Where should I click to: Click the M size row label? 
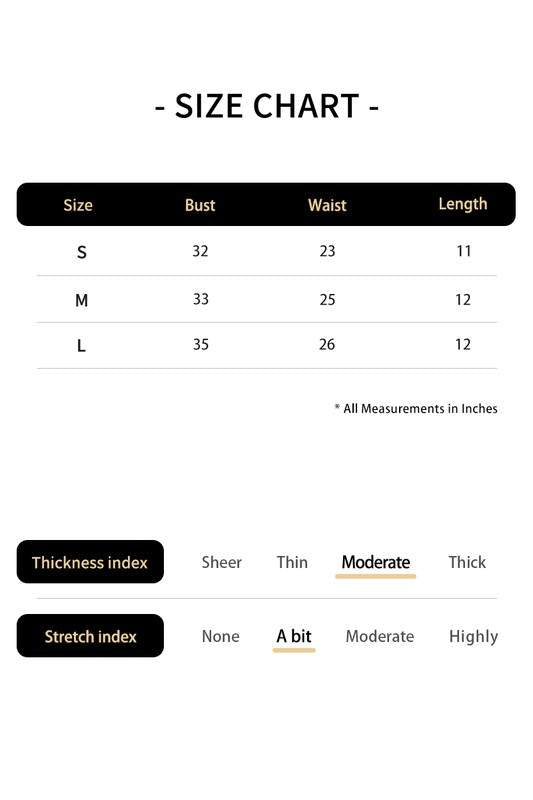pos(82,300)
